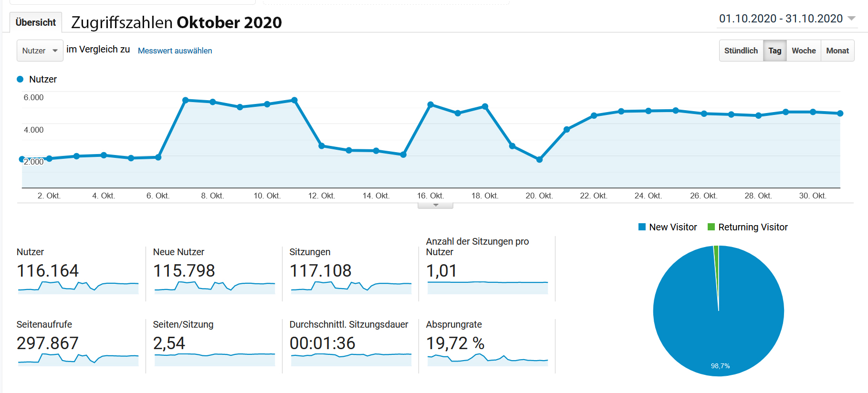This screenshot has width=868, height=393.
Task: Switch chart to Woche view
Action: click(x=804, y=51)
